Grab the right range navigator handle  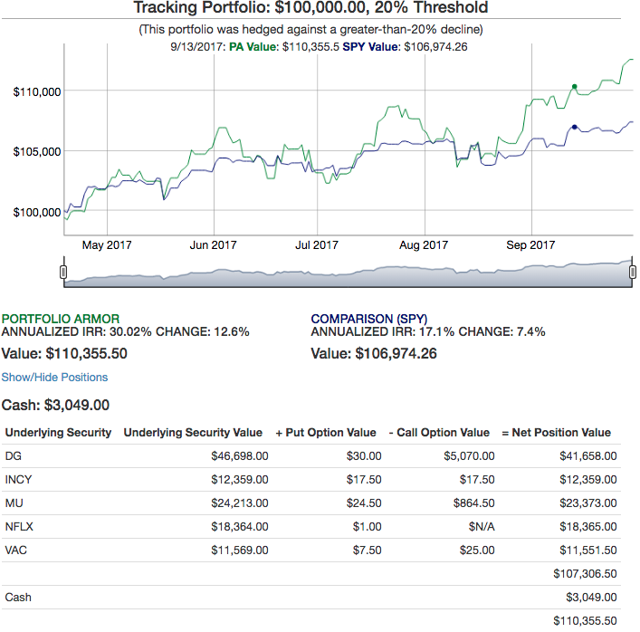pyautogui.click(x=632, y=271)
